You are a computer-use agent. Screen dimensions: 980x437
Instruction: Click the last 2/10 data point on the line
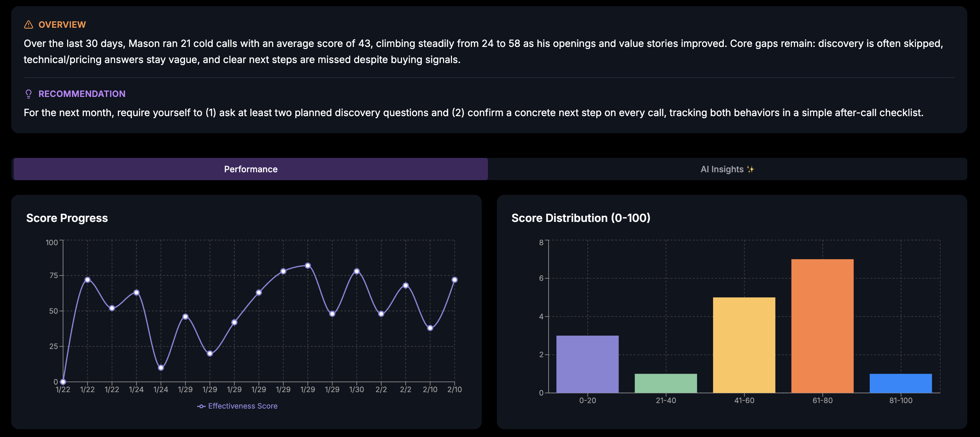[454, 280]
